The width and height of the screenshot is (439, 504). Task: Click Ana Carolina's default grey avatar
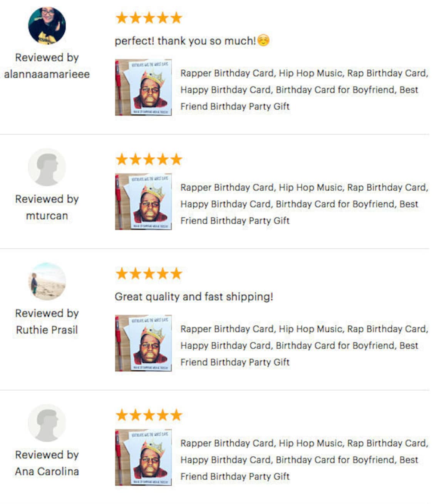tap(47, 423)
